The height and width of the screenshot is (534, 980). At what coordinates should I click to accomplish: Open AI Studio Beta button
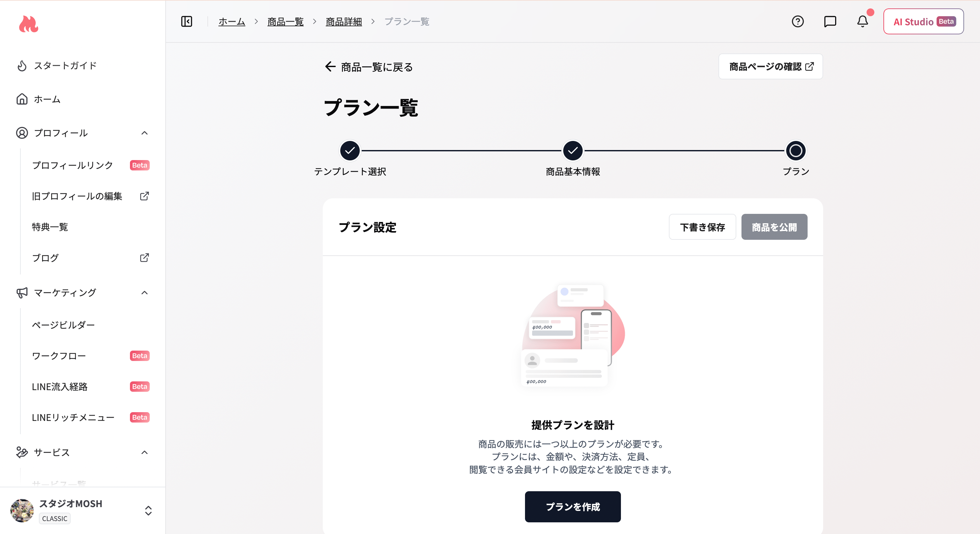tap(923, 22)
